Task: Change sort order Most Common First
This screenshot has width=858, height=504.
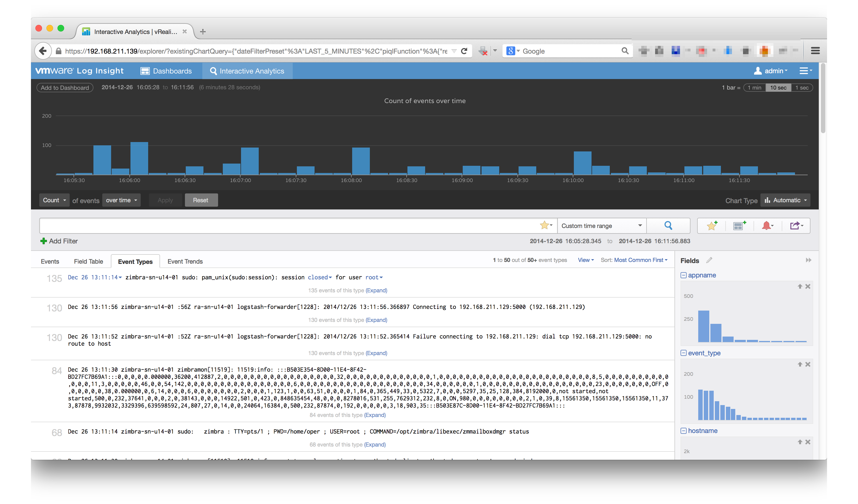Action: point(640,260)
